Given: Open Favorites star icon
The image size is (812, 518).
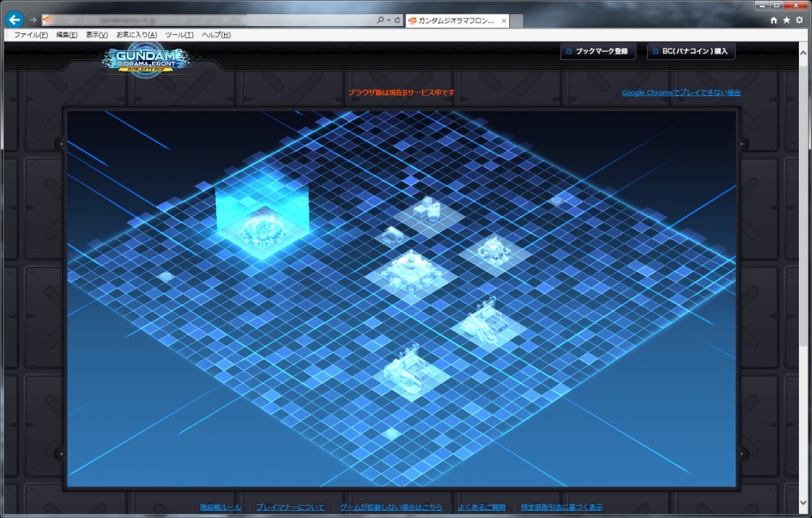Looking at the screenshot, I should coord(786,19).
